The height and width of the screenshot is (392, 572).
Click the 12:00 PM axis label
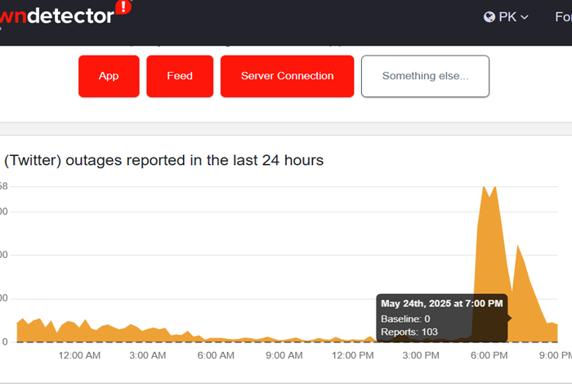(353, 355)
